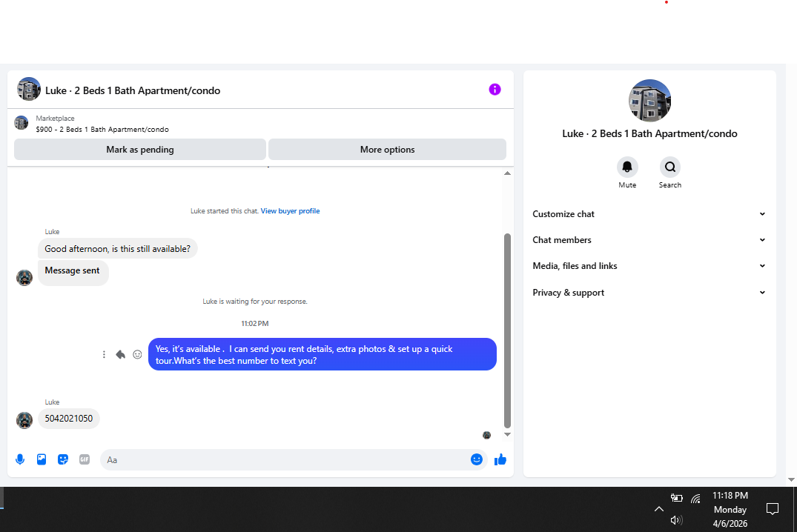The width and height of the screenshot is (797, 532).
Task: Click chat scrollbar down arrow
Action: point(507,434)
